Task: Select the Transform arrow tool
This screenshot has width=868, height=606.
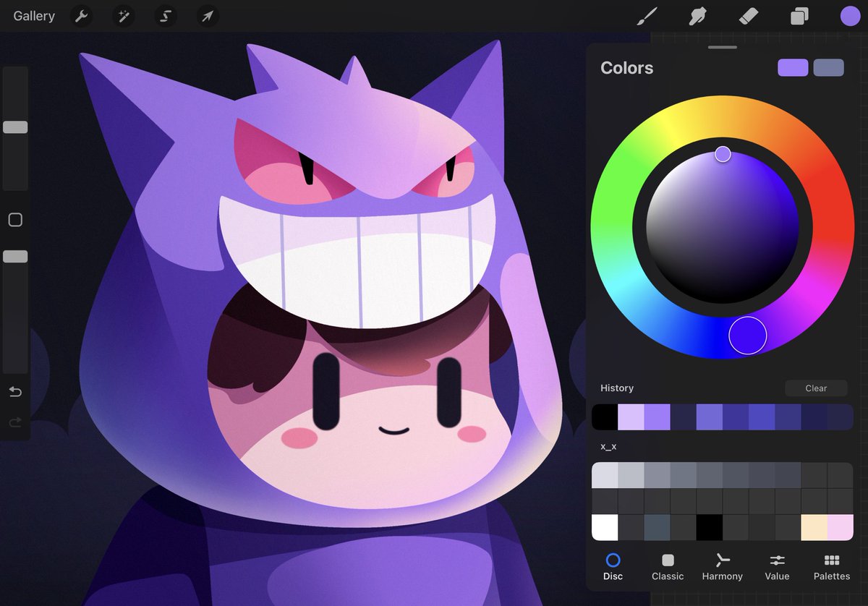Action: tap(208, 16)
